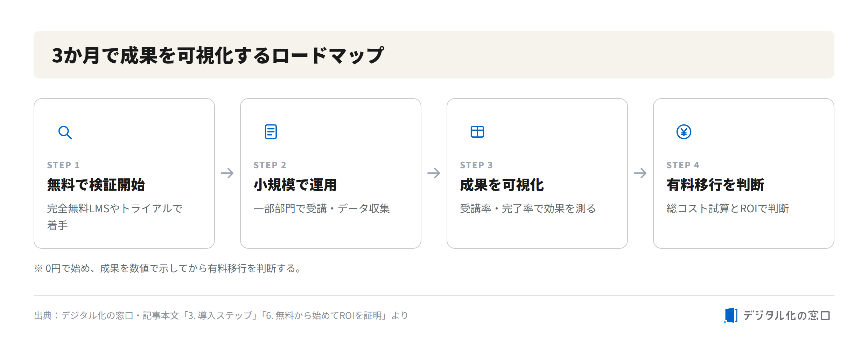This screenshot has height=356, width=868.
Task: Click the heading 有料移行を判断
Action: (x=715, y=185)
